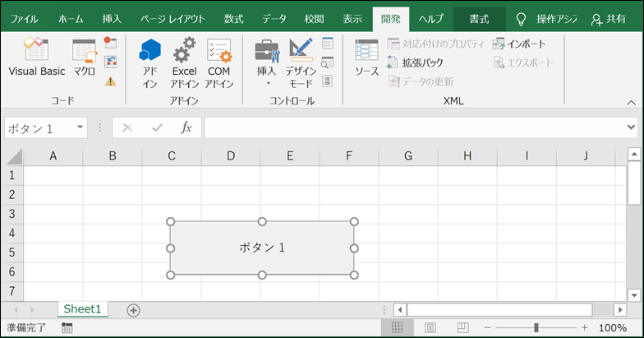Select row 1 header
Image resolution: width=644 pixels, height=338 pixels.
point(11,175)
